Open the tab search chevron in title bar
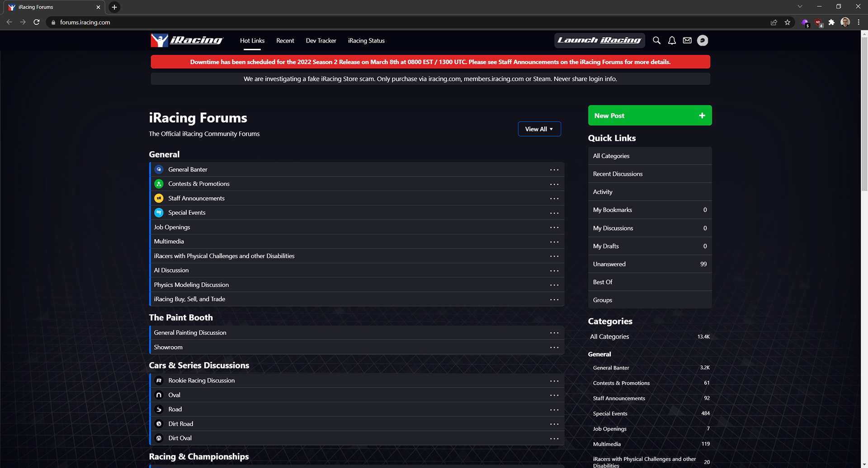Screen dimensions: 868x468 tap(800, 7)
